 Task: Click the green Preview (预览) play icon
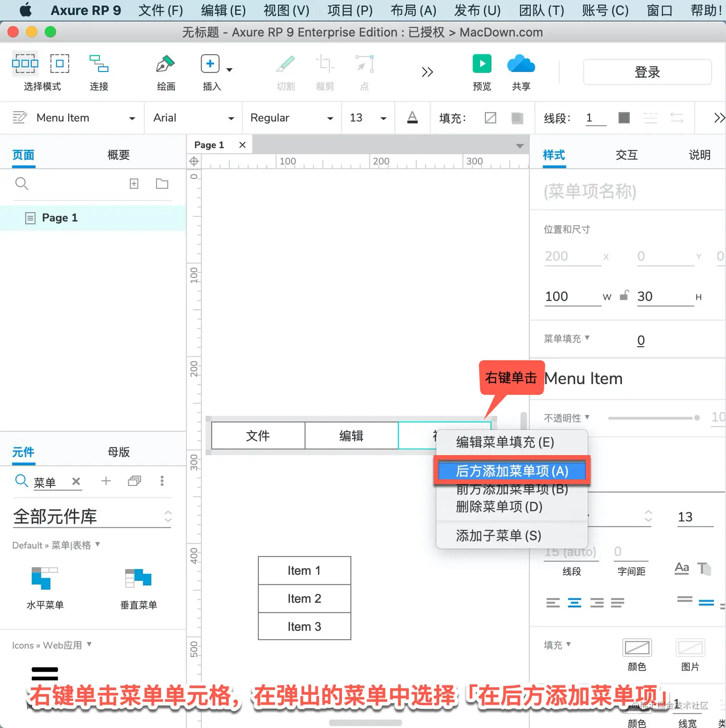[482, 63]
